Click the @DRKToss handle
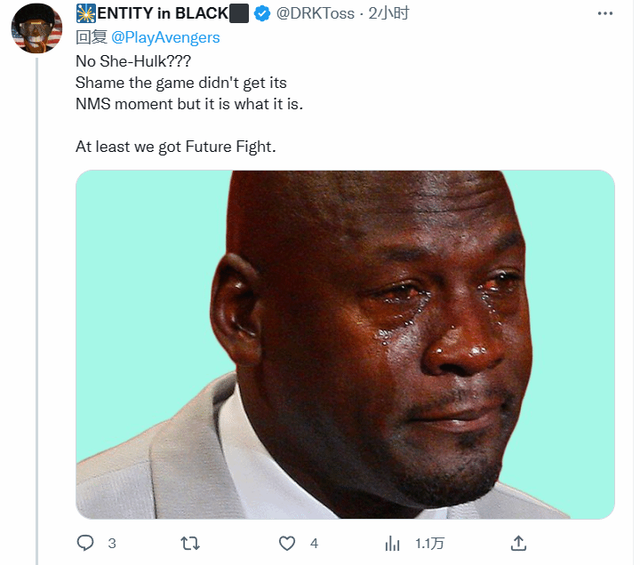Image resolution: width=640 pixels, height=565 pixels. tap(316, 14)
